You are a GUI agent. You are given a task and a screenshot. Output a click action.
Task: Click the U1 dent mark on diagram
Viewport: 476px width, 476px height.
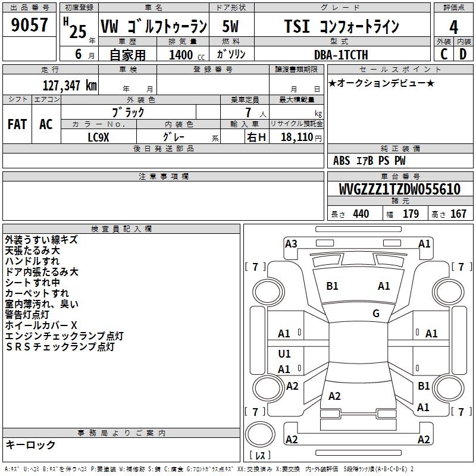click(284, 354)
